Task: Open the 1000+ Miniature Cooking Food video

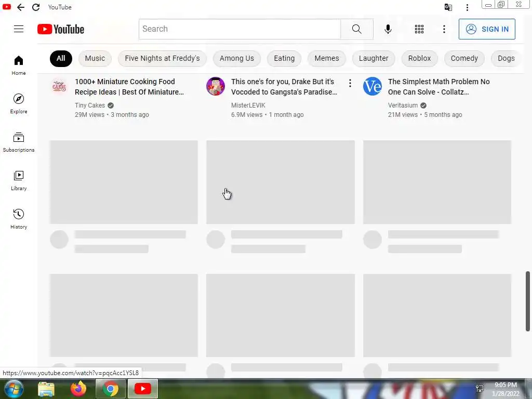Action: 129,87
